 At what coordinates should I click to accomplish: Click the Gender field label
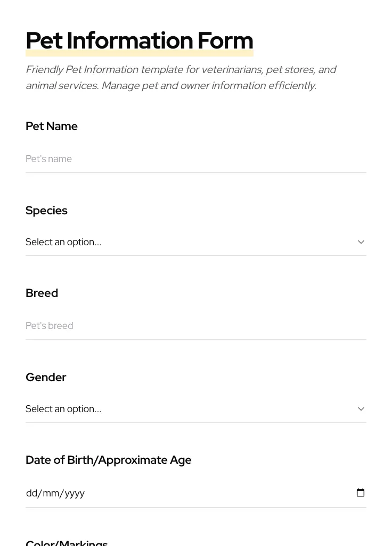pos(46,378)
